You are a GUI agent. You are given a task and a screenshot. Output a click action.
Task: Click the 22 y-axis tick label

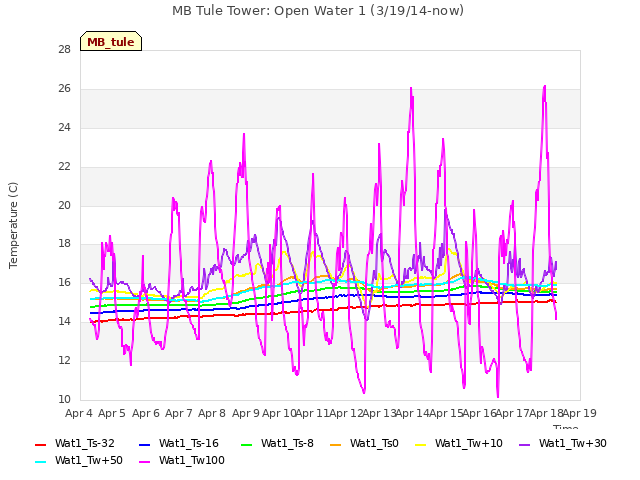64,167
